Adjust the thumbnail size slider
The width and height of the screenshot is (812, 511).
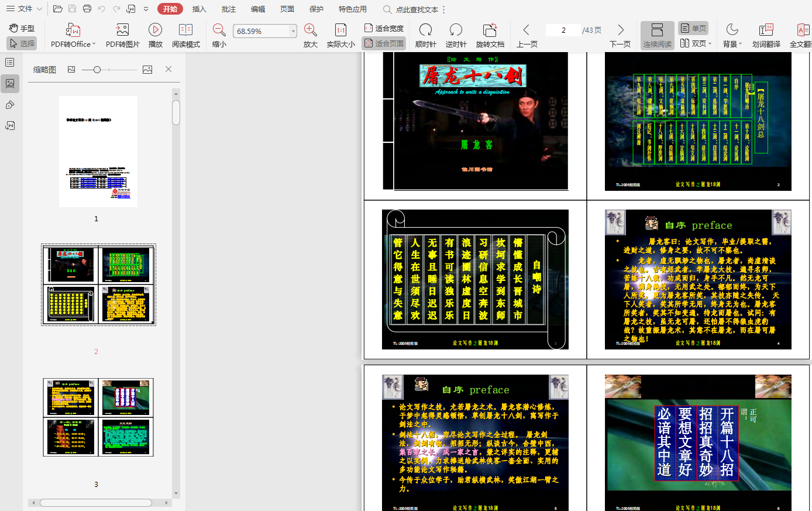(x=97, y=70)
